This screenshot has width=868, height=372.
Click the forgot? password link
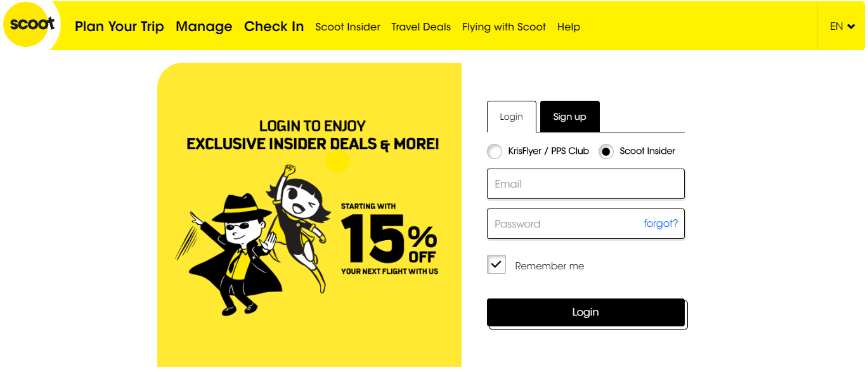pyautogui.click(x=661, y=223)
